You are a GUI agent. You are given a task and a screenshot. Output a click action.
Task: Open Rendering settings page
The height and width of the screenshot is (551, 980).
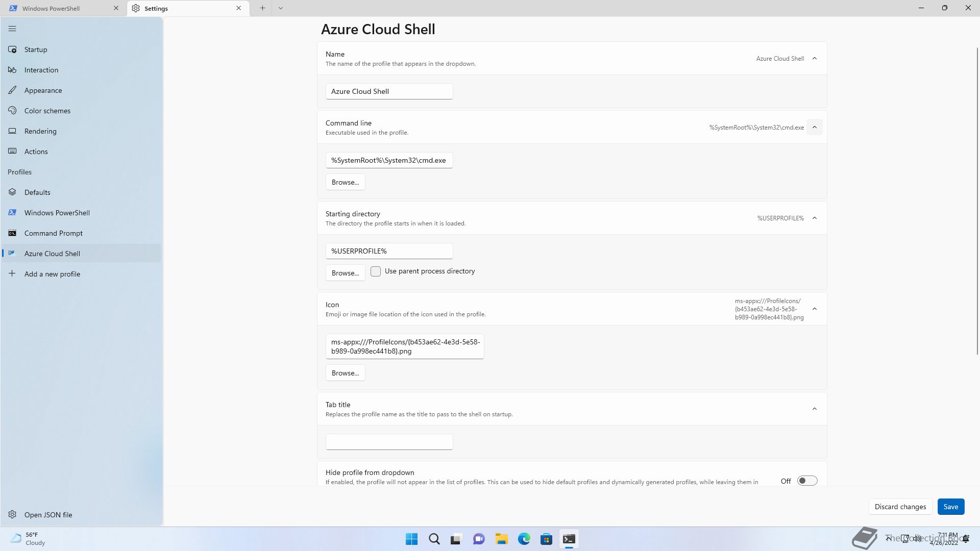[82, 131]
